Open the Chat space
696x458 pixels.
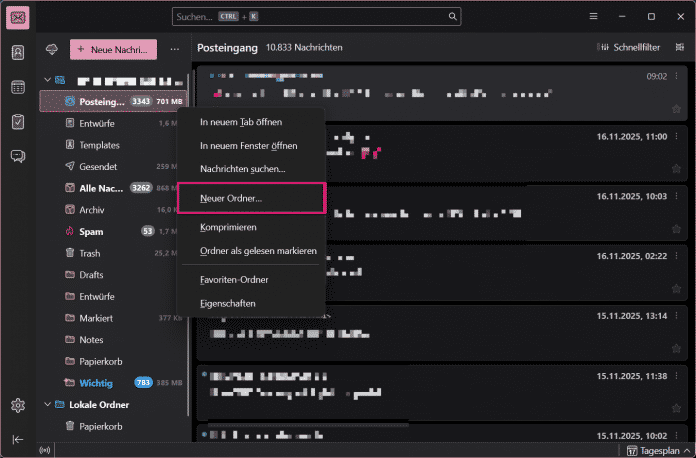(18, 155)
